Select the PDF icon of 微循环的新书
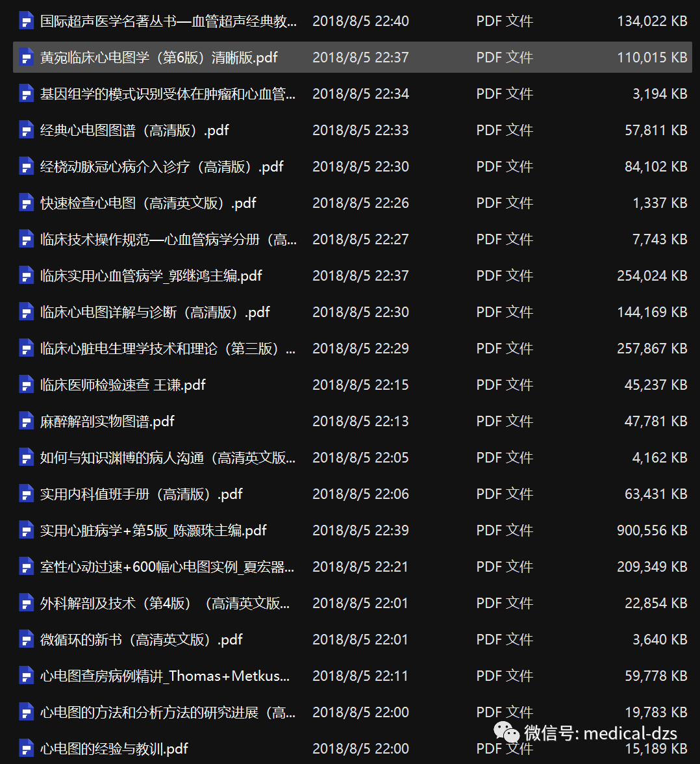Image resolution: width=700 pixels, height=764 pixels. 26,640
